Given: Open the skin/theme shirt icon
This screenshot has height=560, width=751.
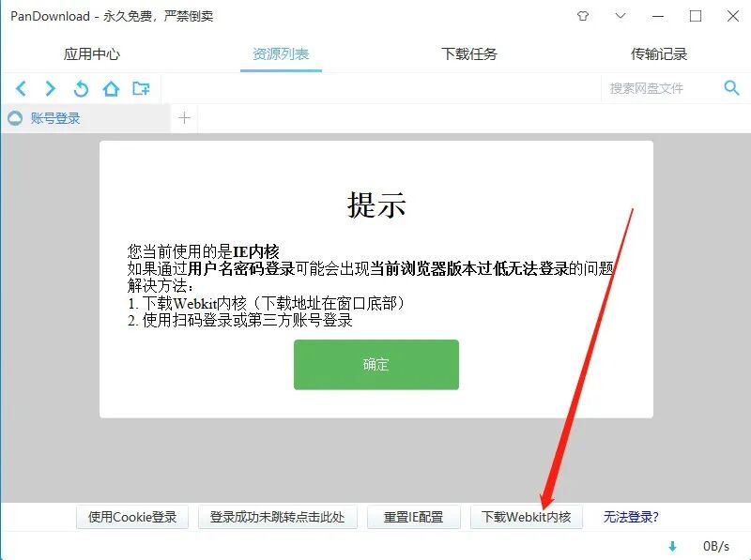Looking at the screenshot, I should click(x=582, y=16).
